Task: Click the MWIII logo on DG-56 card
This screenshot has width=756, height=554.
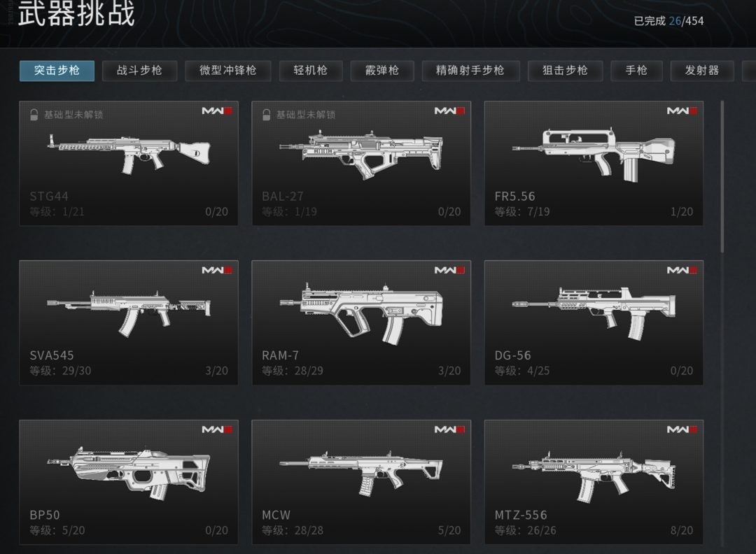Action: click(x=682, y=270)
